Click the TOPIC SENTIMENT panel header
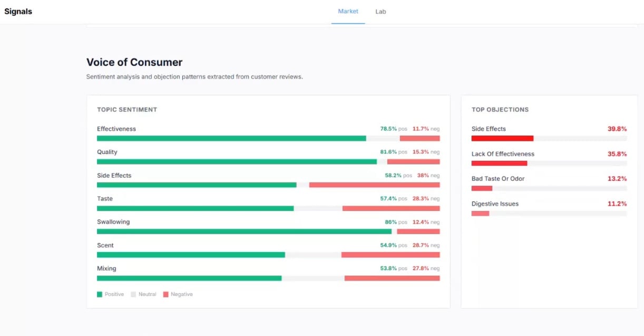The width and height of the screenshot is (644, 336). [126, 110]
